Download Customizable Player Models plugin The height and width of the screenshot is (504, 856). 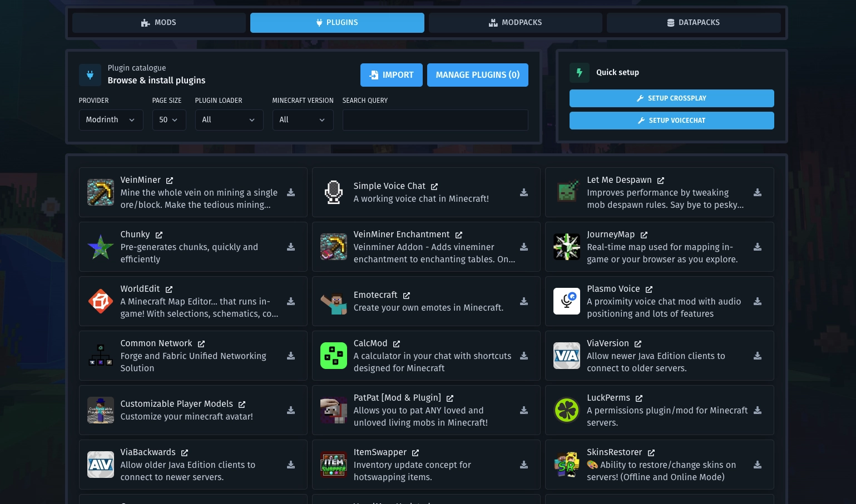tap(291, 410)
